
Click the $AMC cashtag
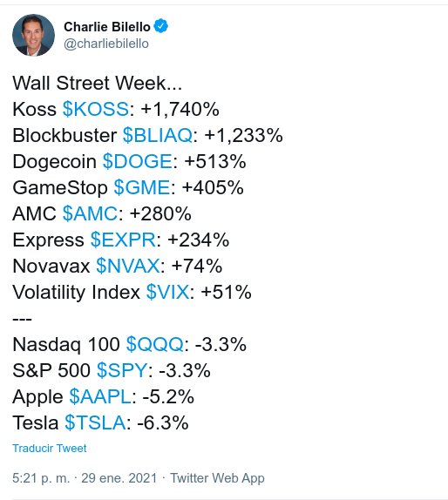[x=91, y=213]
